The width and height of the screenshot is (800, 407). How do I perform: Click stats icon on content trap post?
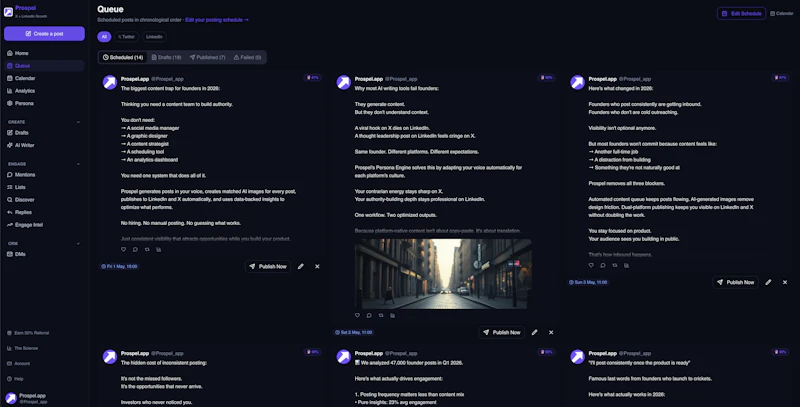pyautogui.click(x=159, y=249)
